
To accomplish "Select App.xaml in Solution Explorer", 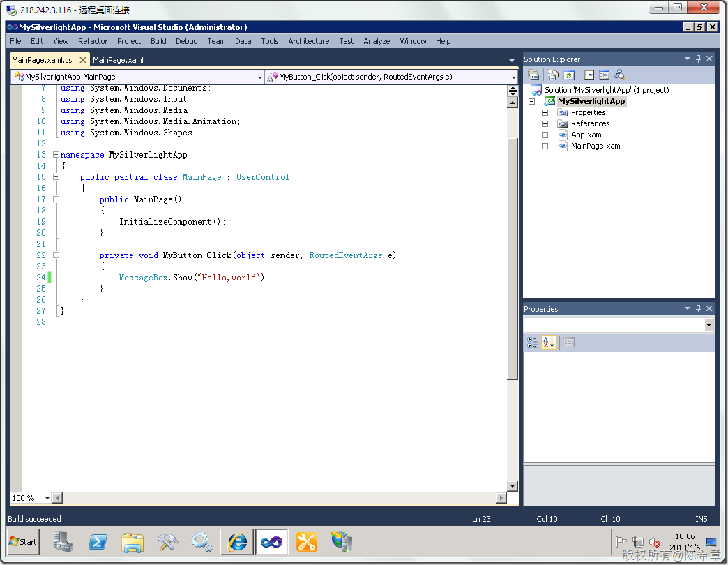I will [x=587, y=135].
